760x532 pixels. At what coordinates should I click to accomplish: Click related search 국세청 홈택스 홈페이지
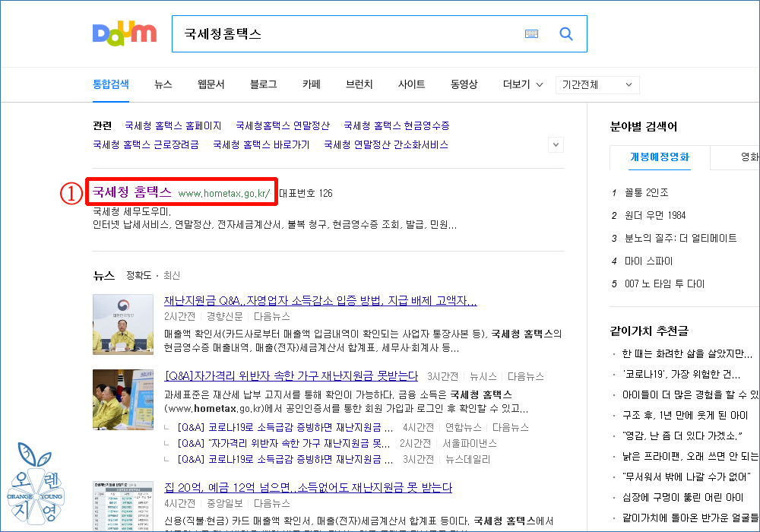173,125
